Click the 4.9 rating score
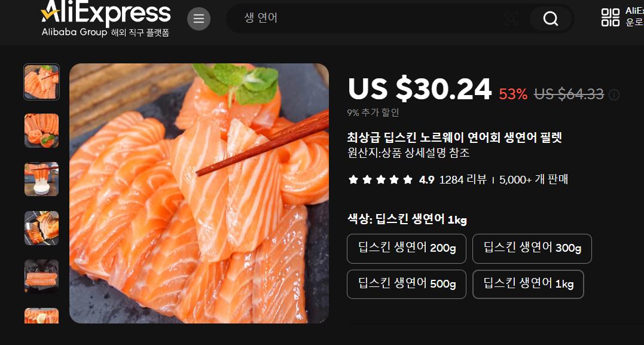Image resolution: width=644 pixels, height=345 pixels. (x=426, y=179)
